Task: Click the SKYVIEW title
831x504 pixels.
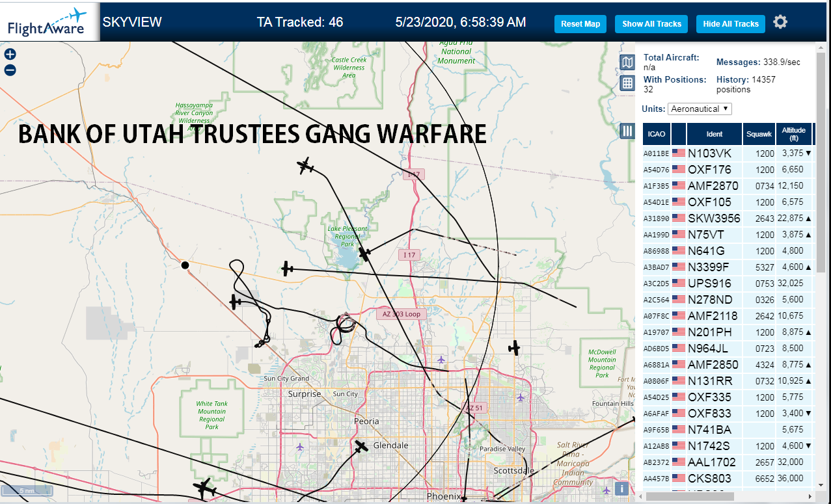Action: coord(132,22)
